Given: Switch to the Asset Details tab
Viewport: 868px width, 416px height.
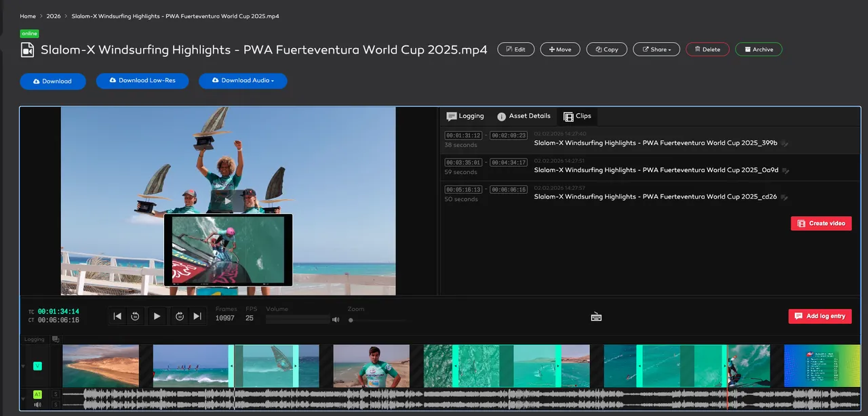Looking at the screenshot, I should coord(524,117).
